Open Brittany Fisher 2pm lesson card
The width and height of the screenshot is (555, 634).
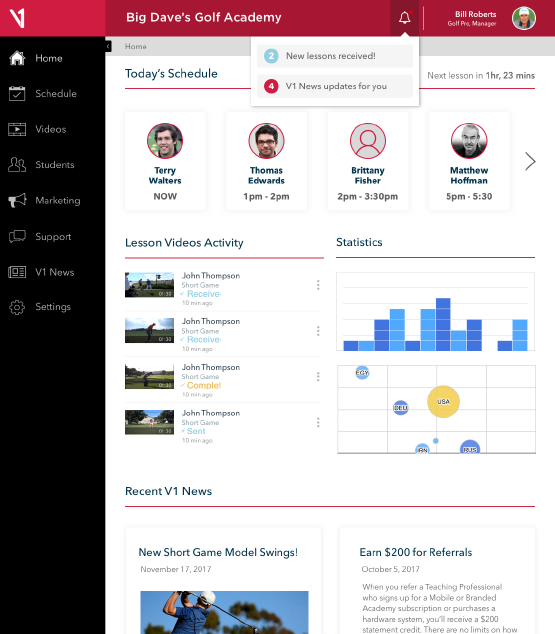pyautogui.click(x=368, y=161)
